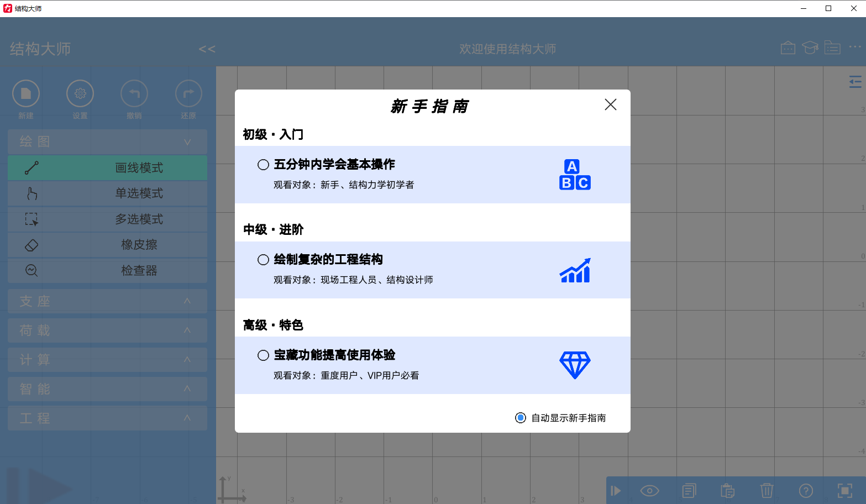
Task: Click the << sidebar collapse control
Action: click(207, 49)
